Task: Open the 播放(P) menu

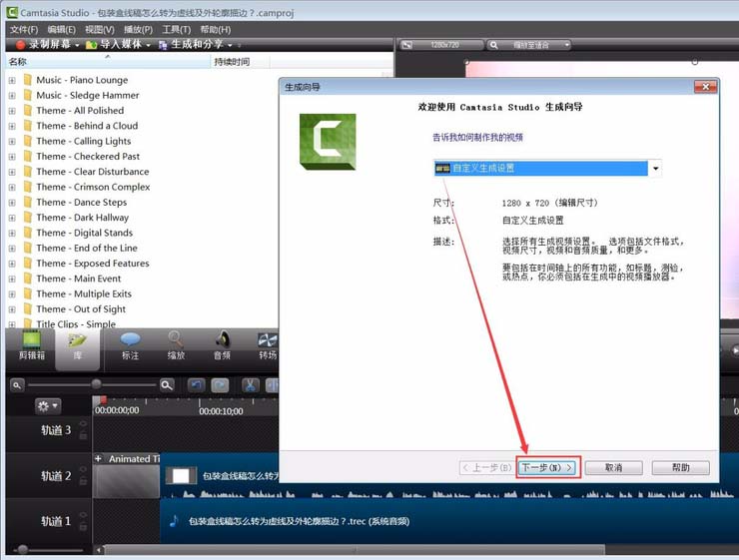Action: (x=138, y=30)
